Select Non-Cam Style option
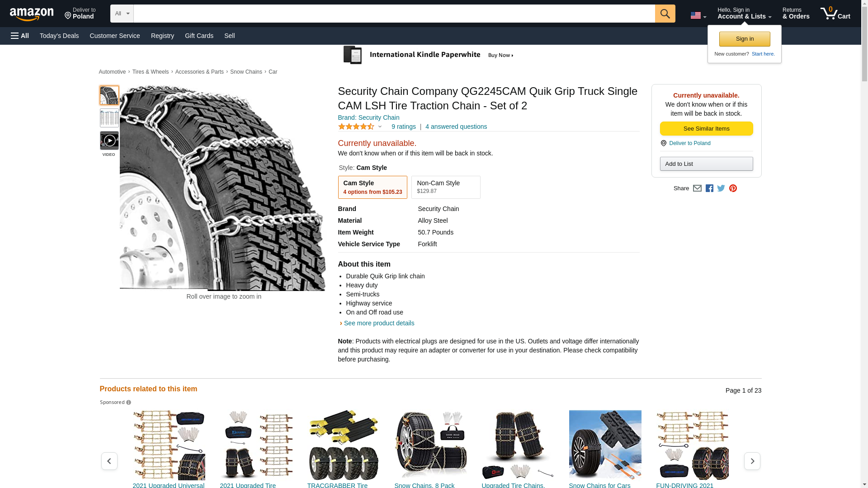The height and width of the screenshot is (488, 868). (445, 187)
